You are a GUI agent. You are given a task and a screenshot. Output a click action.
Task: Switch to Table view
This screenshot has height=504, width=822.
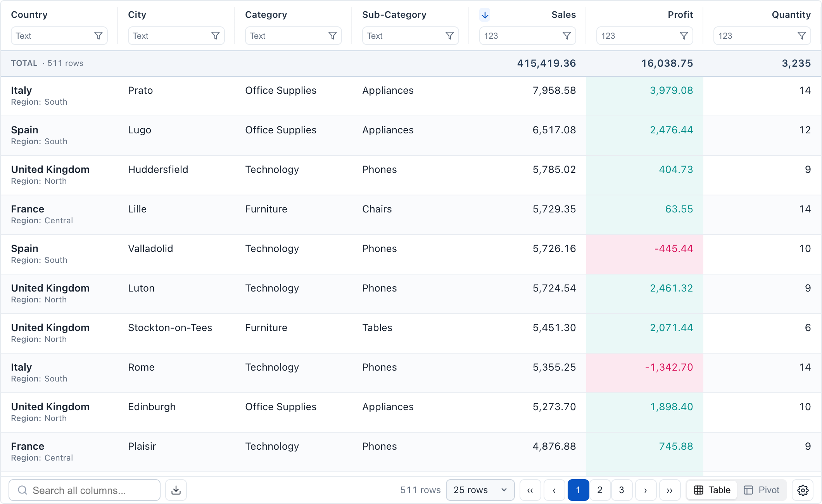712,490
